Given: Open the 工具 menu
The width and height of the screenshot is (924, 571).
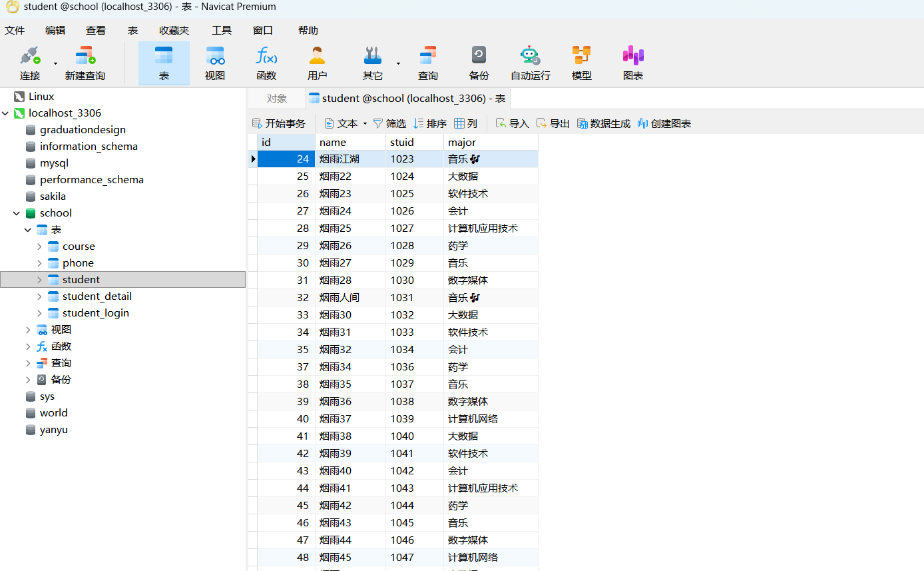Looking at the screenshot, I should [222, 30].
